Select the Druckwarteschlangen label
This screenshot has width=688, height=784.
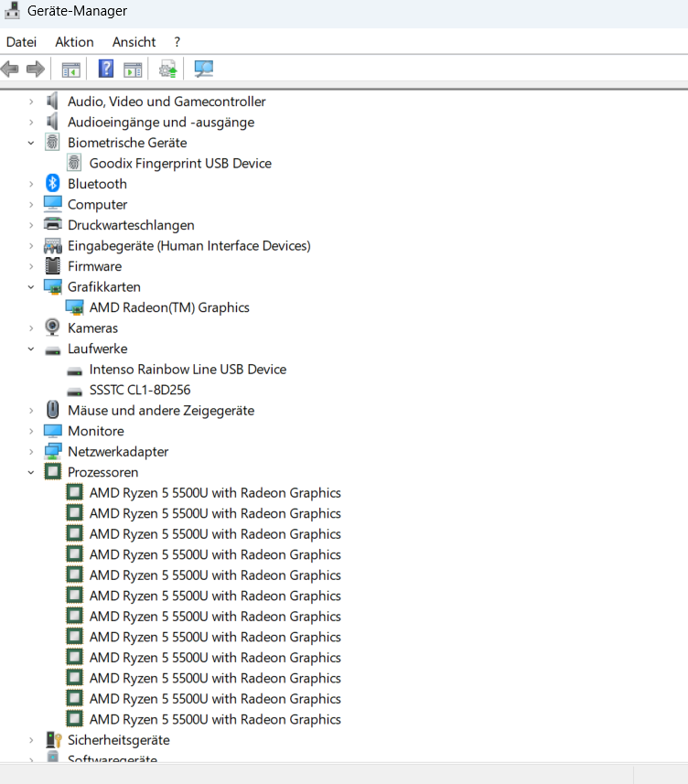pos(131,225)
